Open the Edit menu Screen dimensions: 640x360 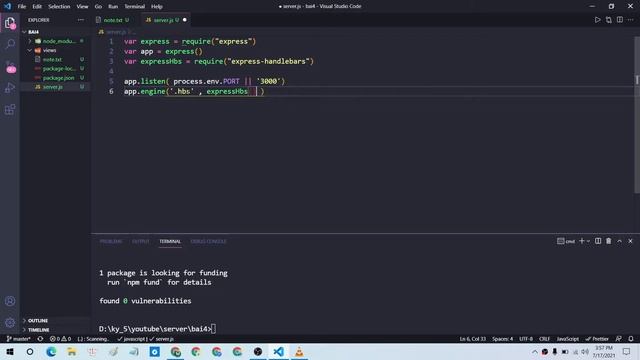pyautogui.click(x=37, y=7)
